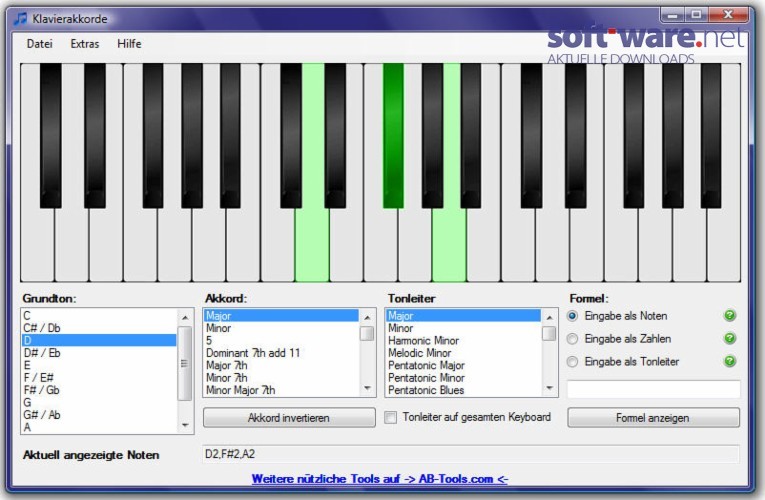Viewport: 765px width, 500px height.
Task: Select Major in the Tonleiter list
Action: [x=464, y=316]
